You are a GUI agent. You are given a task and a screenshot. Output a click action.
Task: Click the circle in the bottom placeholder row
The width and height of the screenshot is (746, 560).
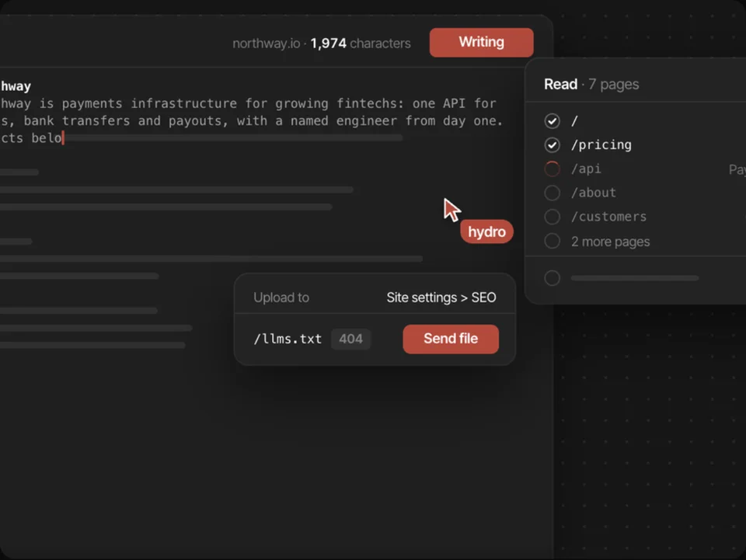tap(552, 278)
